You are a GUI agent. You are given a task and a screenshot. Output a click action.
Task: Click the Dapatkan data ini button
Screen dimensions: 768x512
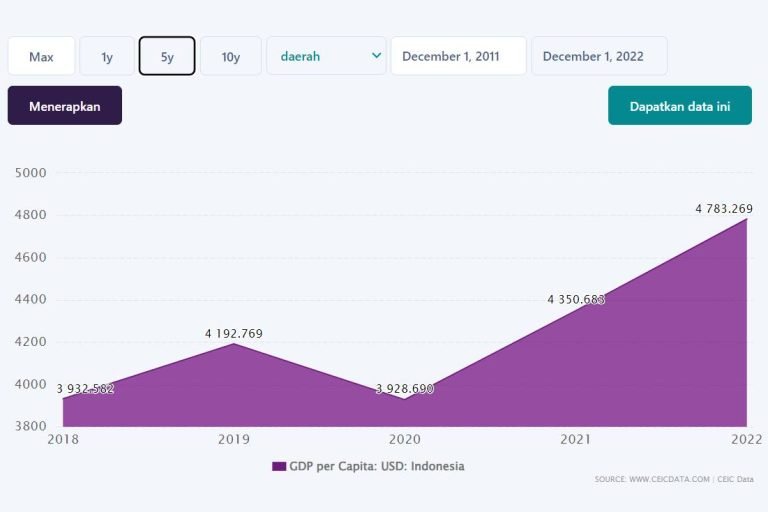[680, 105]
